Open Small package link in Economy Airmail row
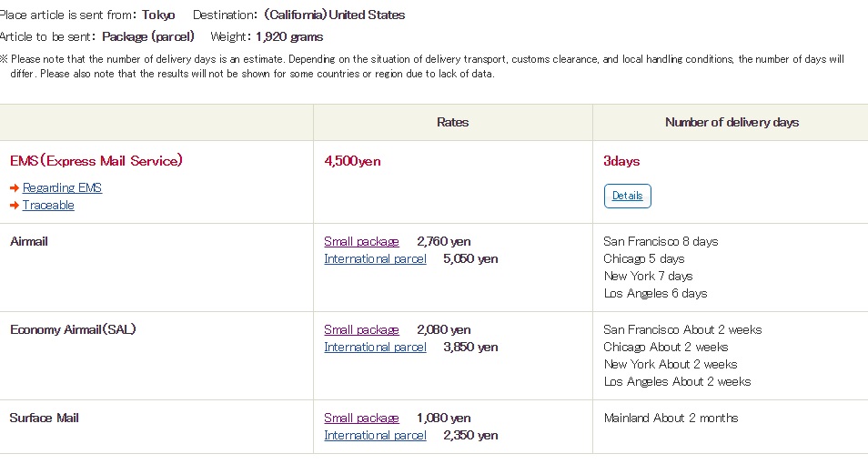The height and width of the screenshot is (464, 868). click(x=361, y=329)
